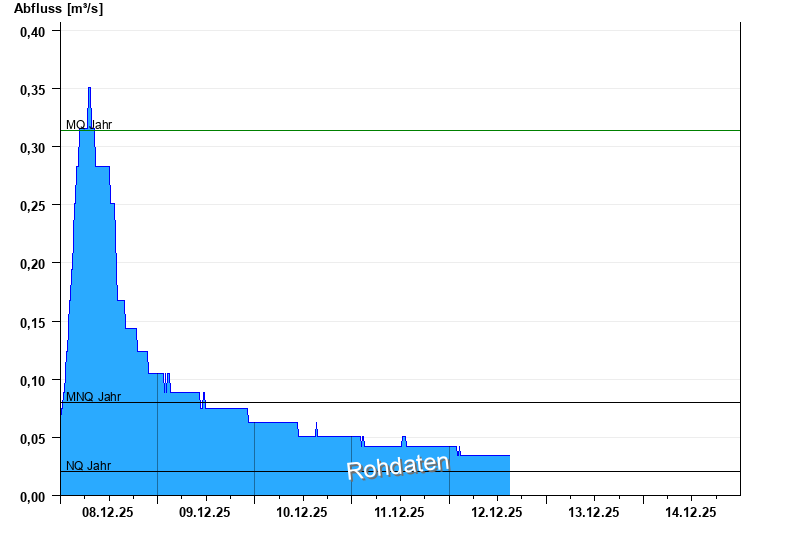Click the 0,40 y-axis tick label
The width and height of the screenshot is (800, 550).
[32, 31]
